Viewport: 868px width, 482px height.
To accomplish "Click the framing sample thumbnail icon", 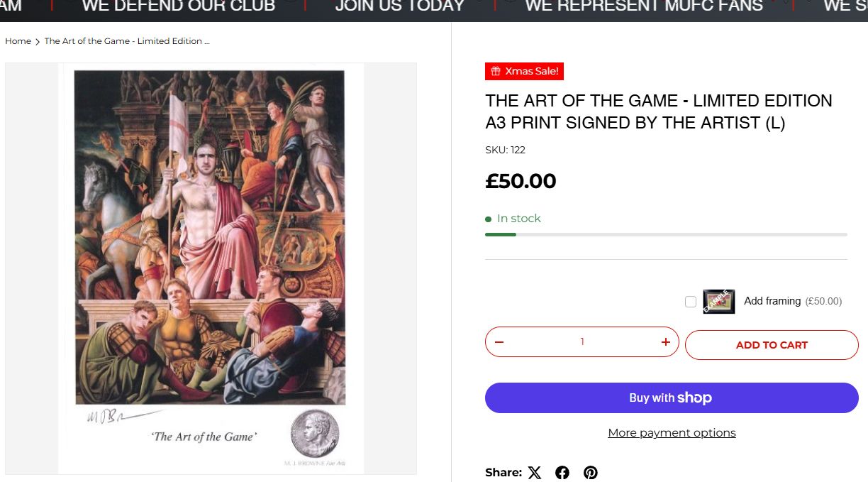I will click(x=718, y=302).
